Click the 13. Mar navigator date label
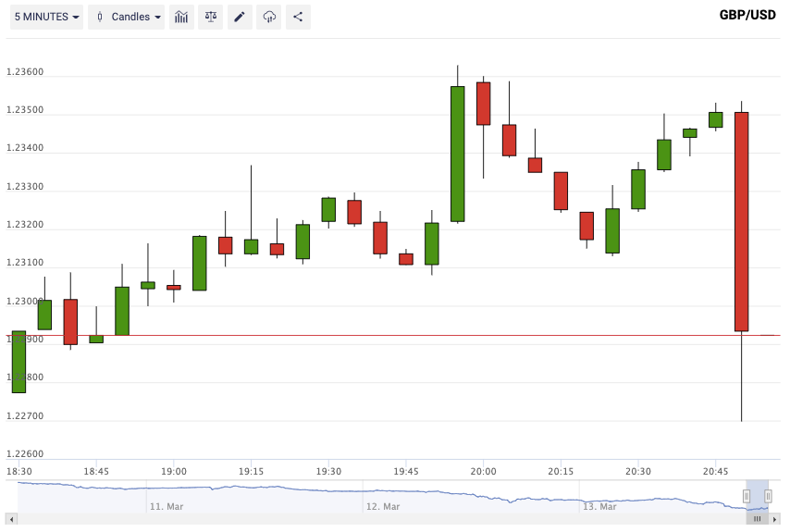Screen dimensions: 790x532 599,507
